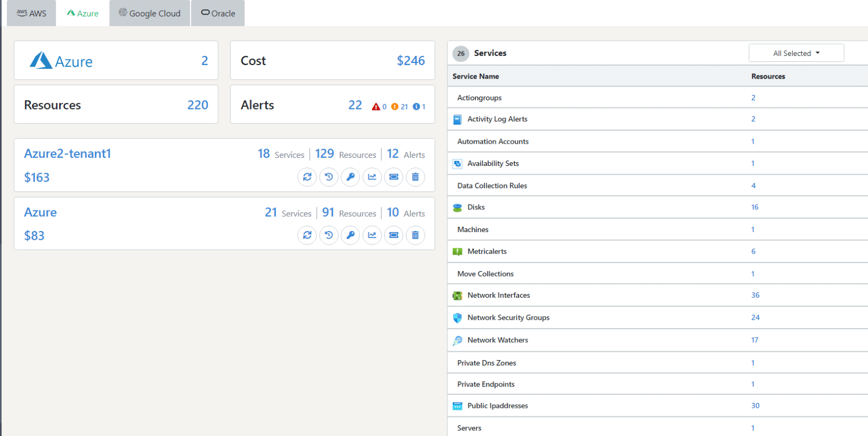Switch to the AWS tab

[x=31, y=13]
